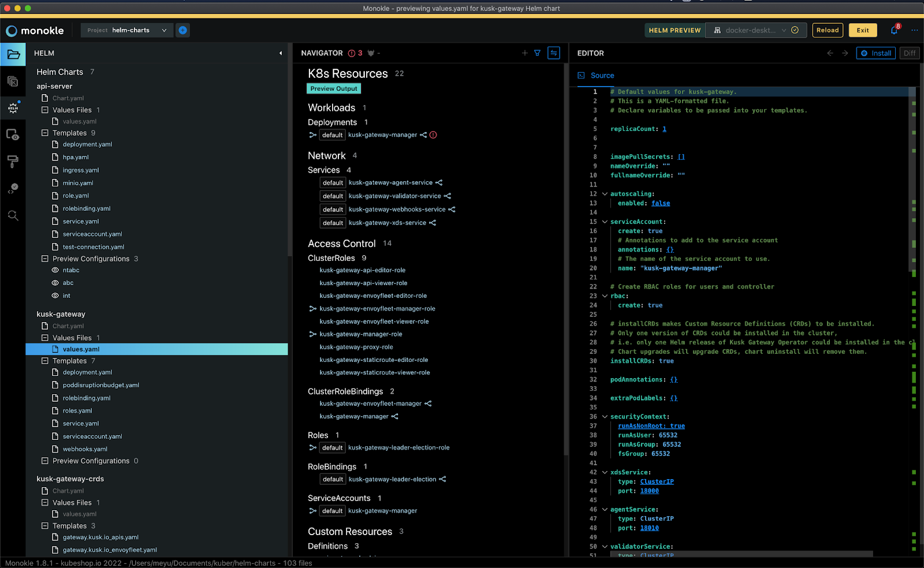Open poddisruptionbudget.yaml template
Image resolution: width=924 pixels, height=568 pixels.
tap(101, 385)
